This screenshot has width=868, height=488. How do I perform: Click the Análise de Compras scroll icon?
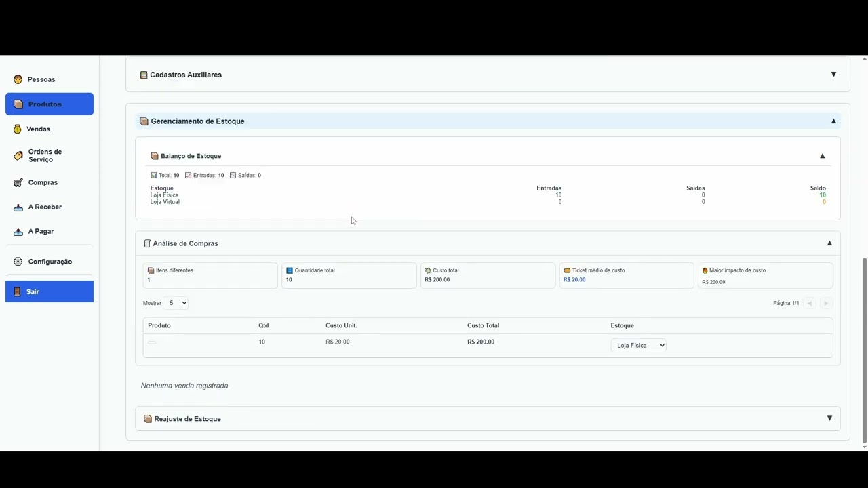point(147,243)
